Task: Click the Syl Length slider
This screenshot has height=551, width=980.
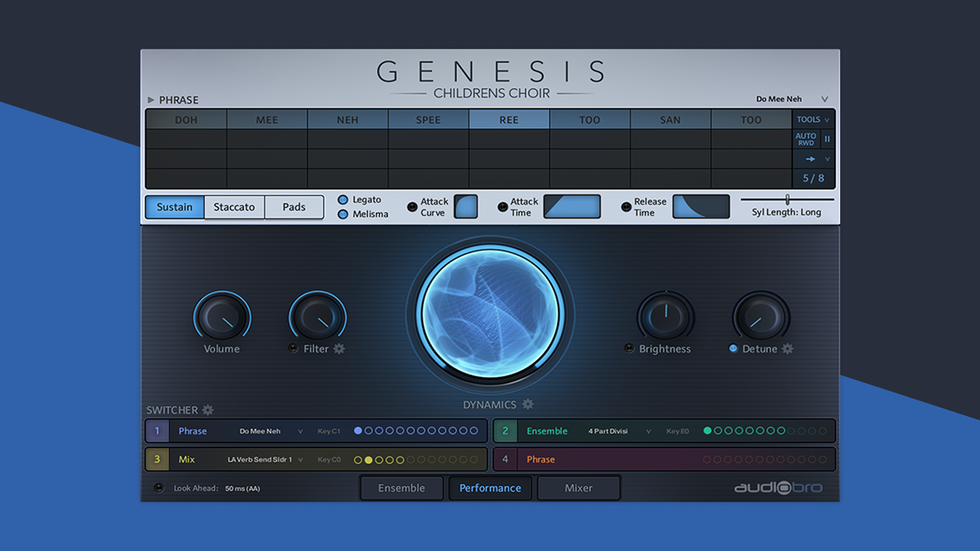Action: click(787, 199)
